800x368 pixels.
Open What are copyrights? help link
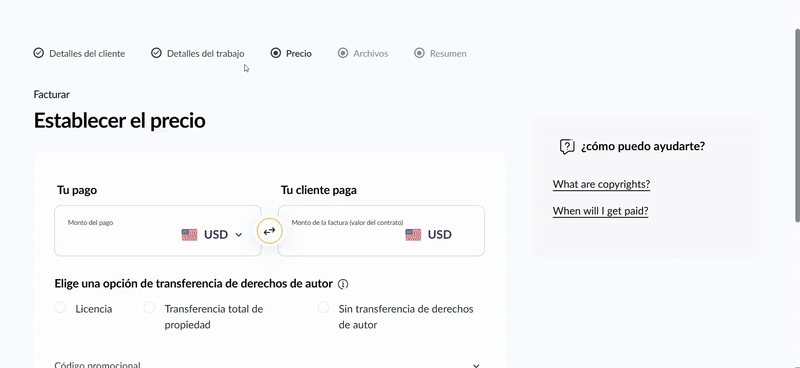tap(602, 184)
